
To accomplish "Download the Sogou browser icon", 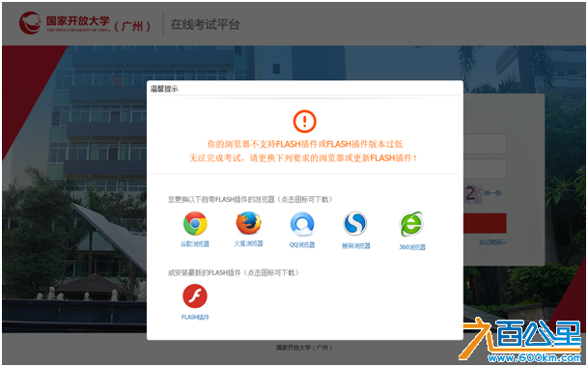I will coord(355,224).
